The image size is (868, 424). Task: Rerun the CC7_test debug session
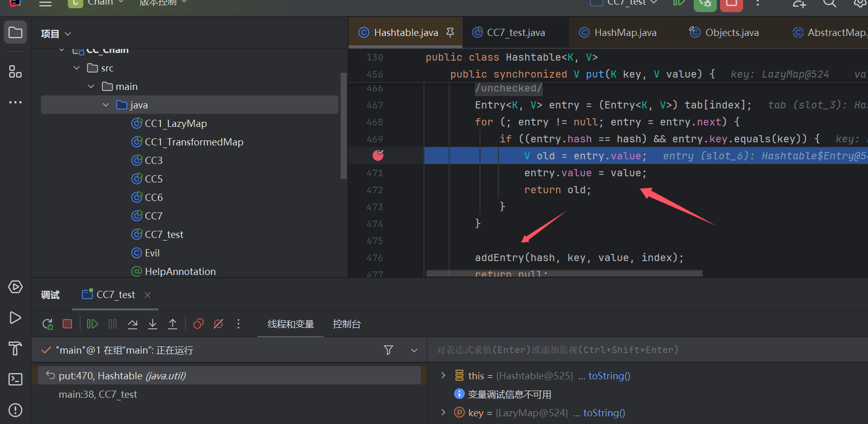pos(47,324)
